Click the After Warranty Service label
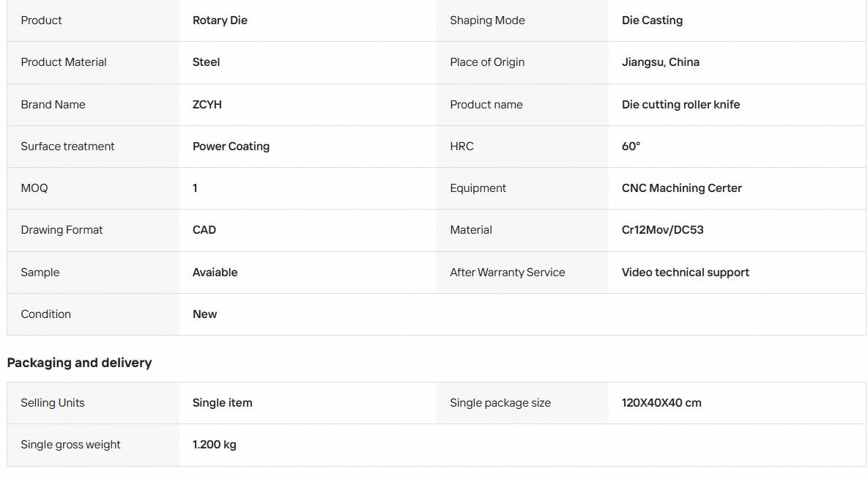 (507, 273)
